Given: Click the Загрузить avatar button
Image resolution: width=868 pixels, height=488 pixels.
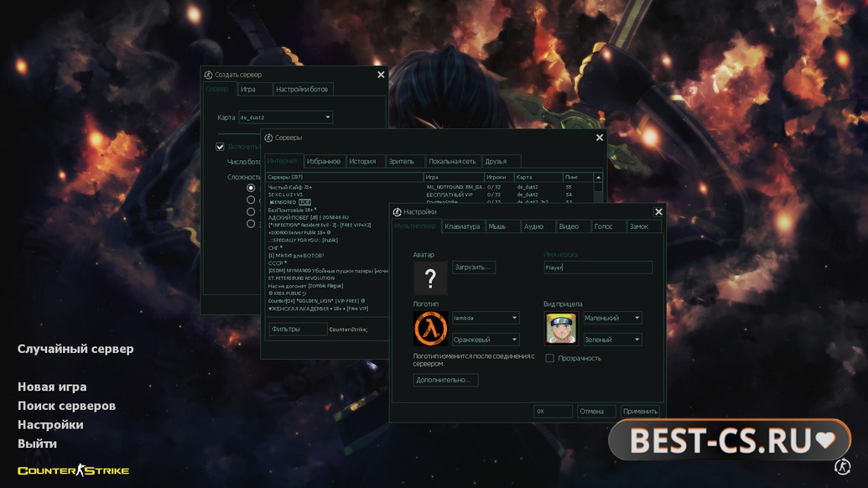Looking at the screenshot, I should point(473,267).
